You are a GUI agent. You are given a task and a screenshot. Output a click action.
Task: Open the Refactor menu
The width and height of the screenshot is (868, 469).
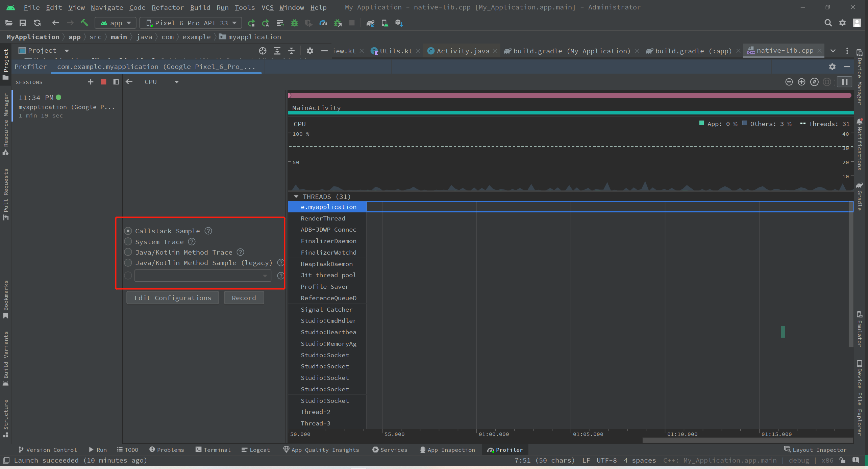[168, 7]
